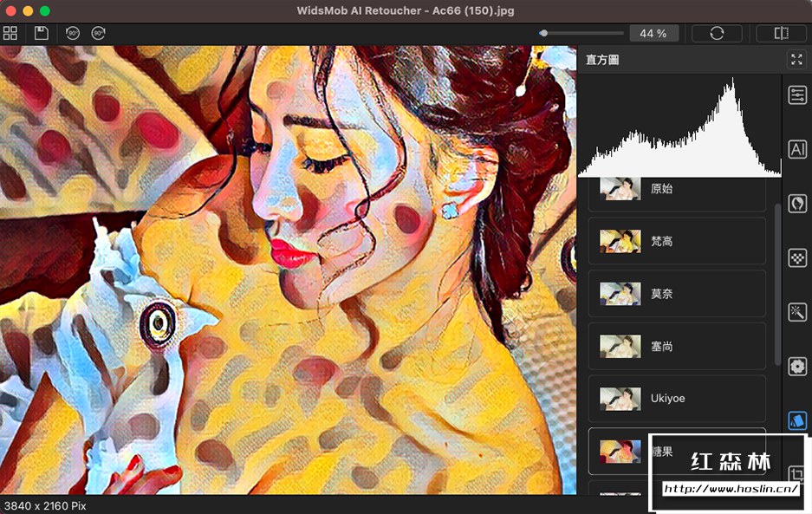Select the checkered denoise panel icon

[796, 257]
